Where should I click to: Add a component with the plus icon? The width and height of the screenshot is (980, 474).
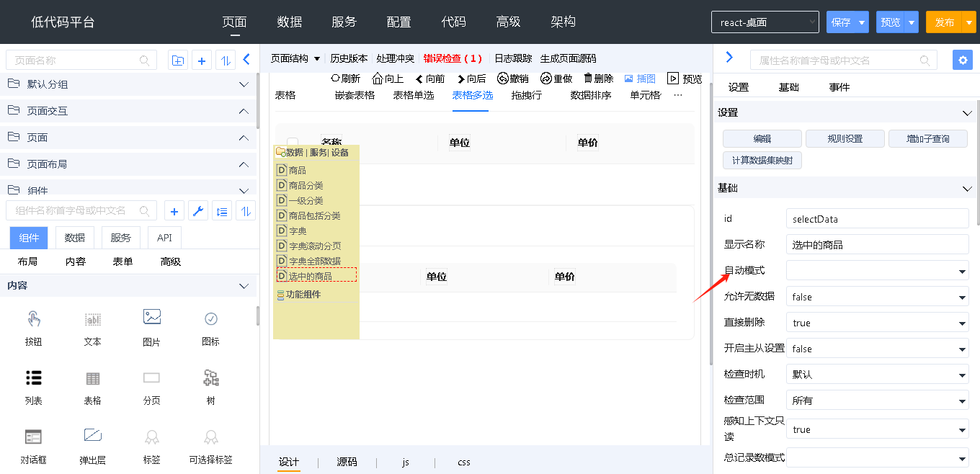[174, 211]
